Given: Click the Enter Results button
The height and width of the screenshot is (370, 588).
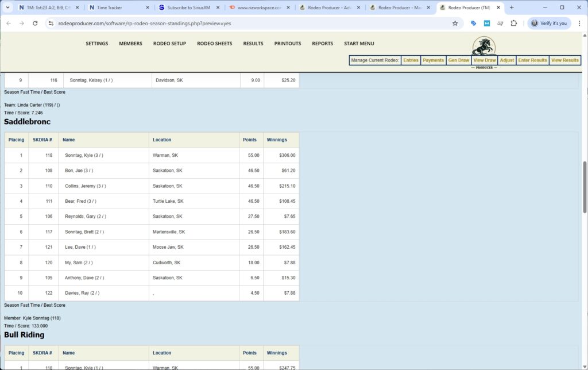Looking at the screenshot, I should point(532,60).
